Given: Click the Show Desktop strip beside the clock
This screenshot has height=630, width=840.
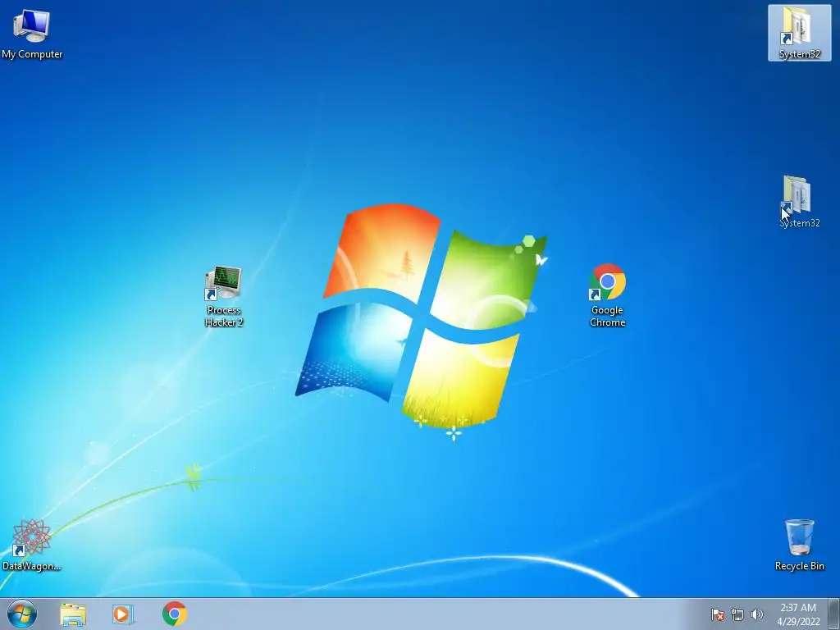Looking at the screenshot, I should pos(834,614).
